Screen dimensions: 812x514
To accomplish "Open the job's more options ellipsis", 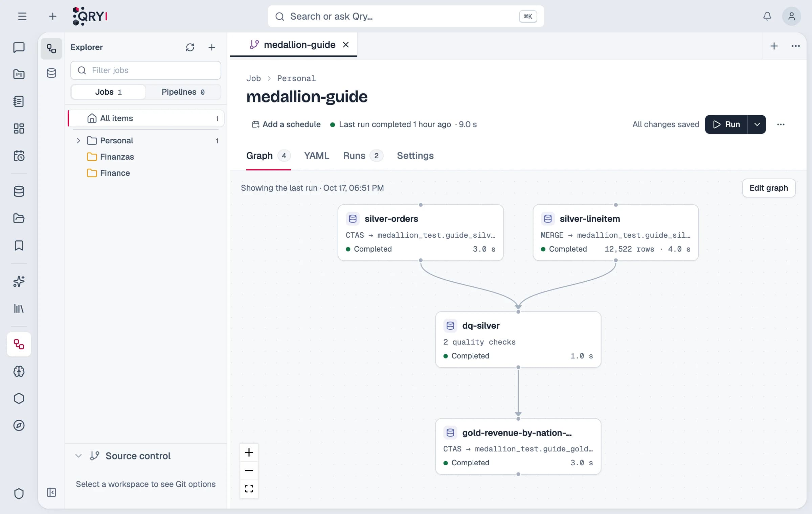I will (781, 124).
